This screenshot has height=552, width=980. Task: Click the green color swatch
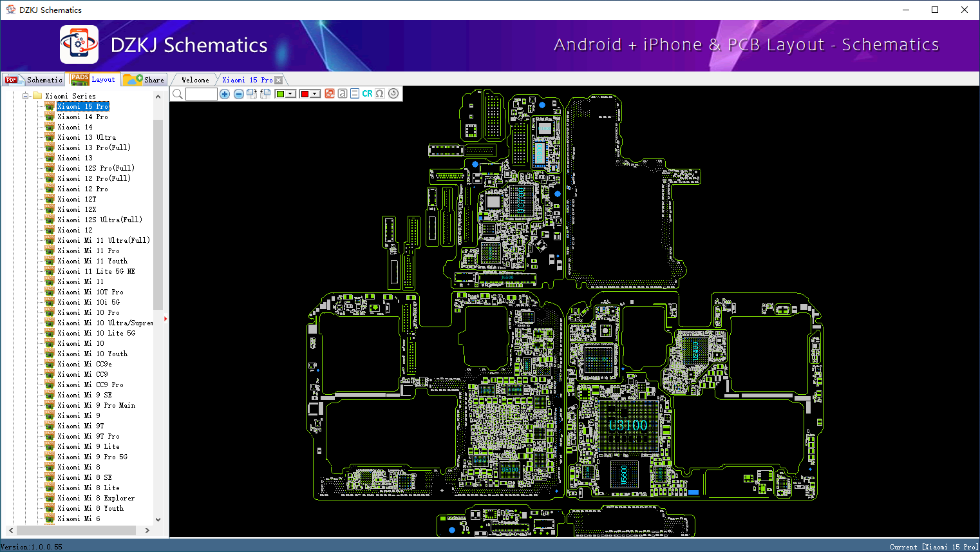click(x=280, y=94)
